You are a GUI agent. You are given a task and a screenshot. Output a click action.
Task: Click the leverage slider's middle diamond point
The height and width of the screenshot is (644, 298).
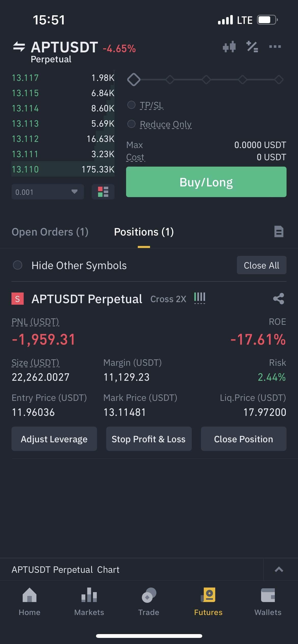(206, 80)
